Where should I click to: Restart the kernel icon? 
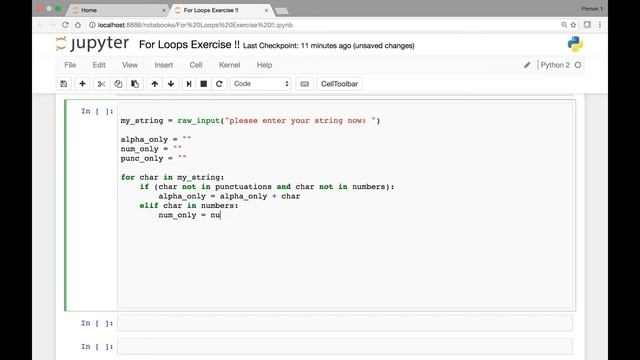pyautogui.click(x=219, y=84)
